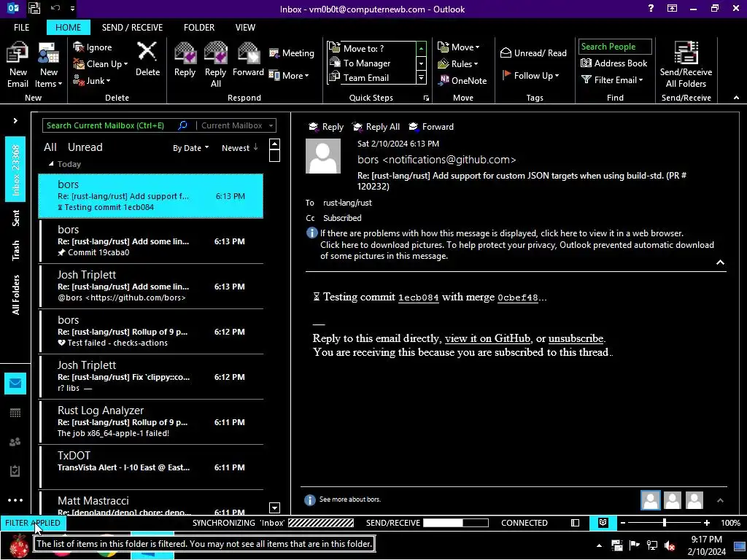
Task: Open the FILE tab
Action: coord(21,28)
